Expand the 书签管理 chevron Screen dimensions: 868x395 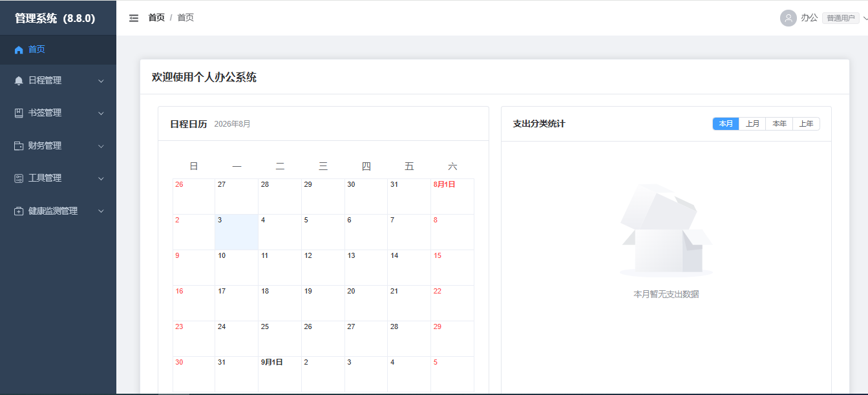101,114
